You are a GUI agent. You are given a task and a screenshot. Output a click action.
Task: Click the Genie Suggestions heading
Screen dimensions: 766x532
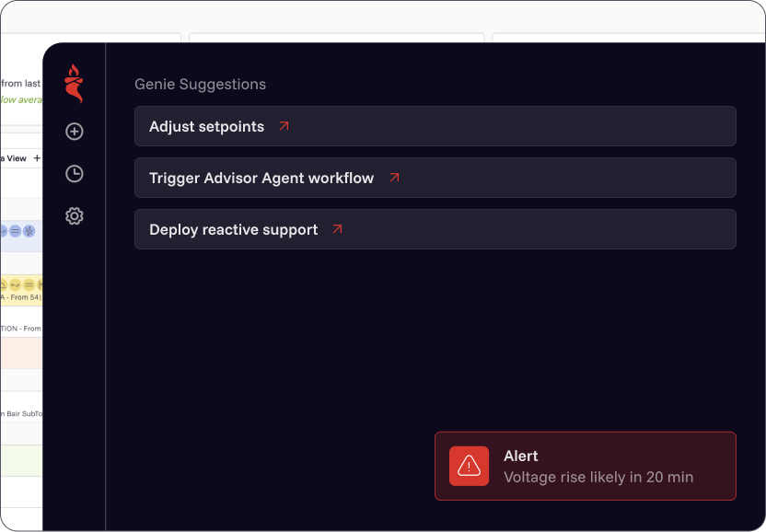(x=200, y=84)
